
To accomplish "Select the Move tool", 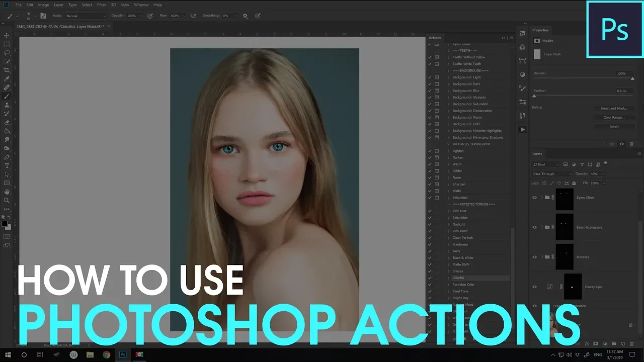I will [7, 35].
